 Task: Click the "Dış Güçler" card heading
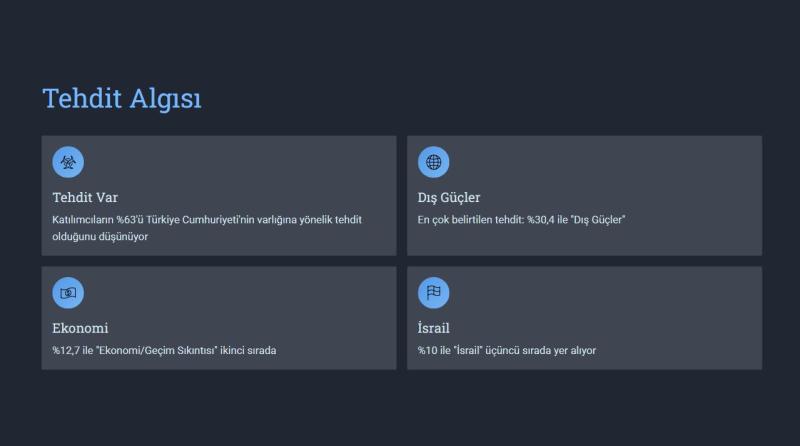click(449, 197)
